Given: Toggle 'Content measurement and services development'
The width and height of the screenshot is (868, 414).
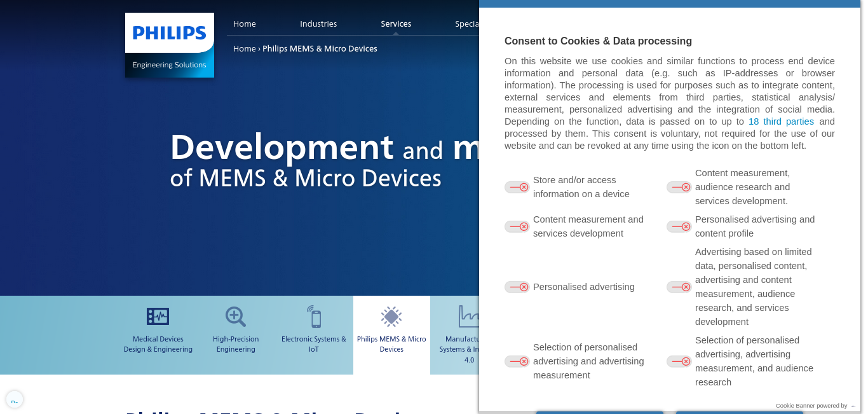Looking at the screenshot, I should coord(517,226).
